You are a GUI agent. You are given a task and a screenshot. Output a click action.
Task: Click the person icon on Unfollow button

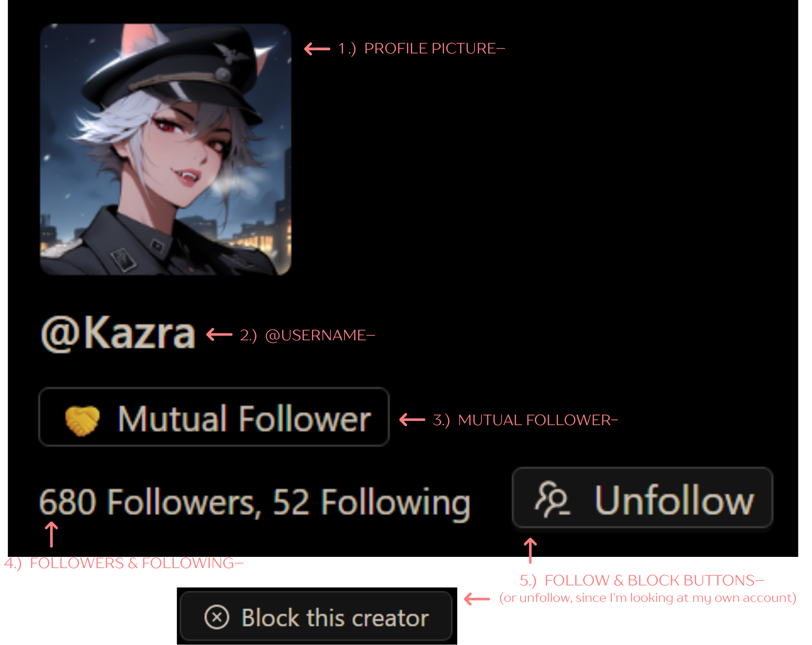552,499
